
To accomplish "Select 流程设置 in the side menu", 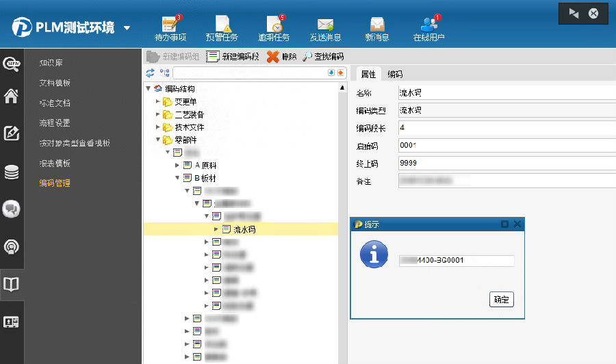I will coord(55,123).
